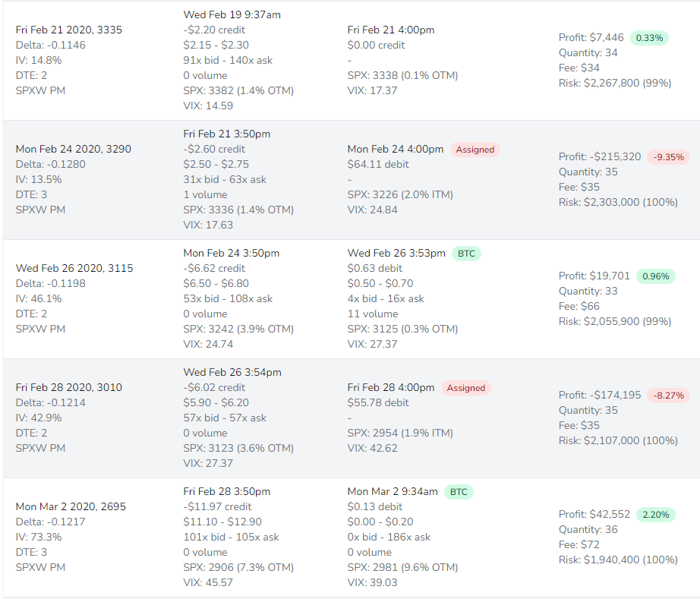700x599 pixels.
Task: Select the 0.96% return badge
Action: 655,276
